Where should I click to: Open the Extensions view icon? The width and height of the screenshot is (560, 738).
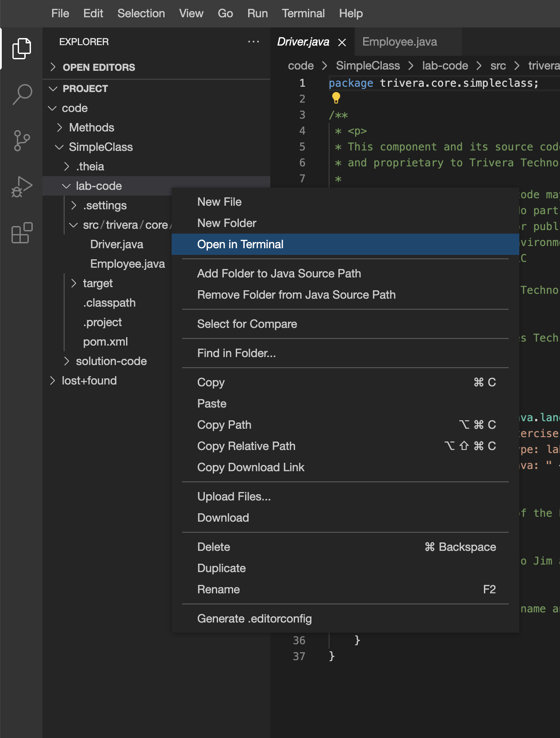pyautogui.click(x=21, y=233)
